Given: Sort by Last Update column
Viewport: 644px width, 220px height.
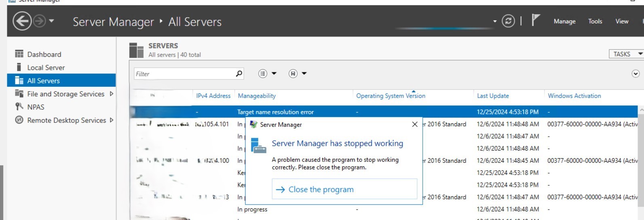Looking at the screenshot, I should click(493, 96).
